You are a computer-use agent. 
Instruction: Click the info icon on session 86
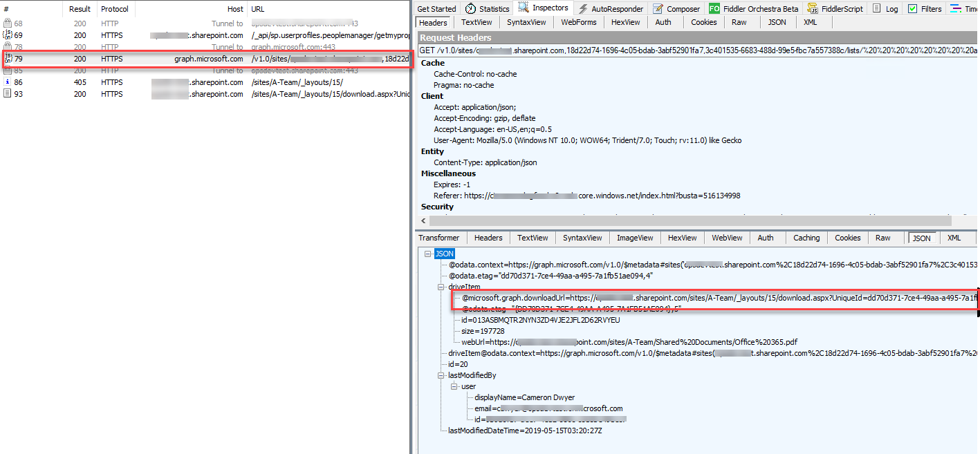pos(7,82)
